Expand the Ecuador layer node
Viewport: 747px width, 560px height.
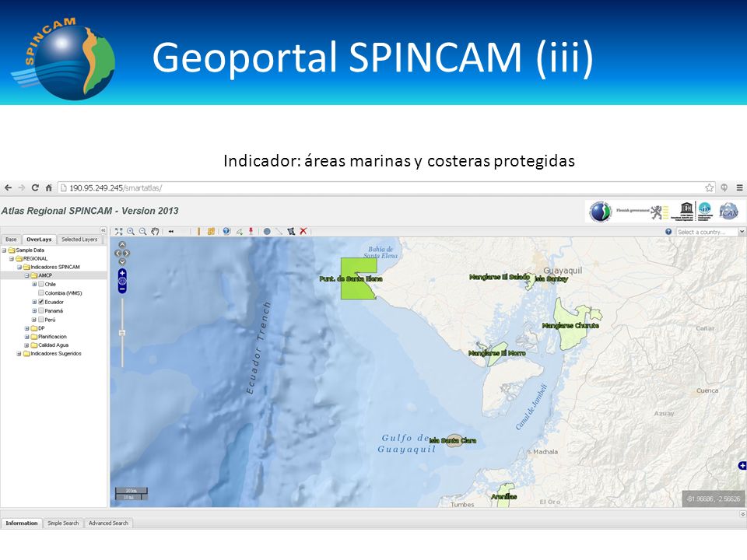pos(34,302)
